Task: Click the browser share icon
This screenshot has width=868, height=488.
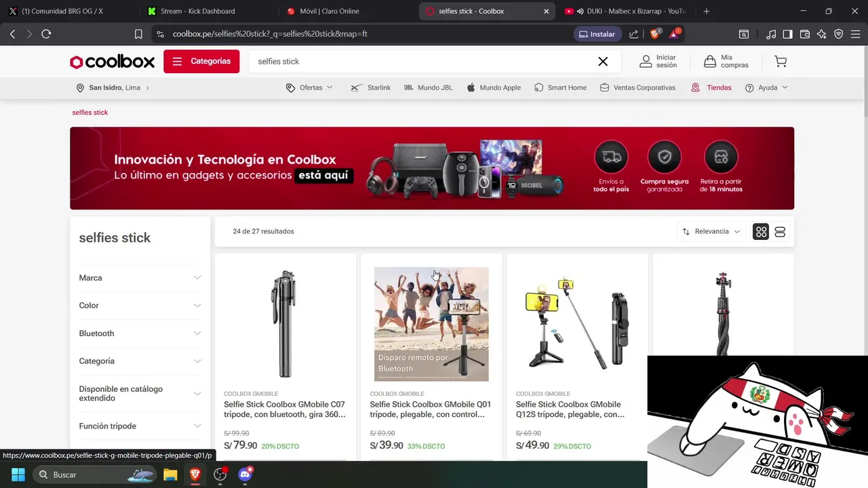Action: point(633,34)
